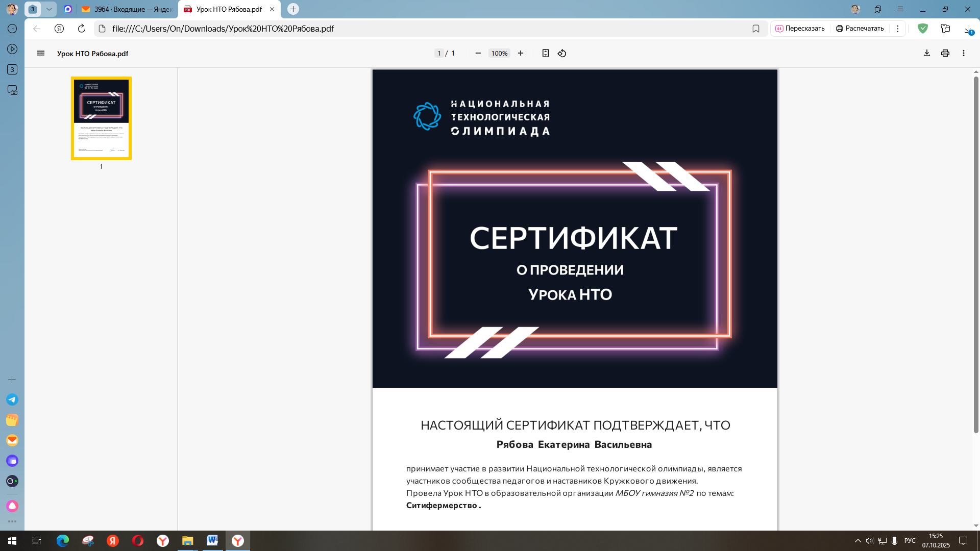Rotate the PDF document counterclockwise
980x551 pixels.
click(x=561, y=53)
